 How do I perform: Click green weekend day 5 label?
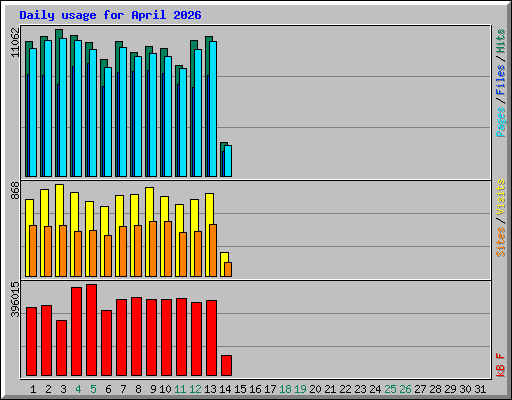pyautogui.click(x=93, y=389)
